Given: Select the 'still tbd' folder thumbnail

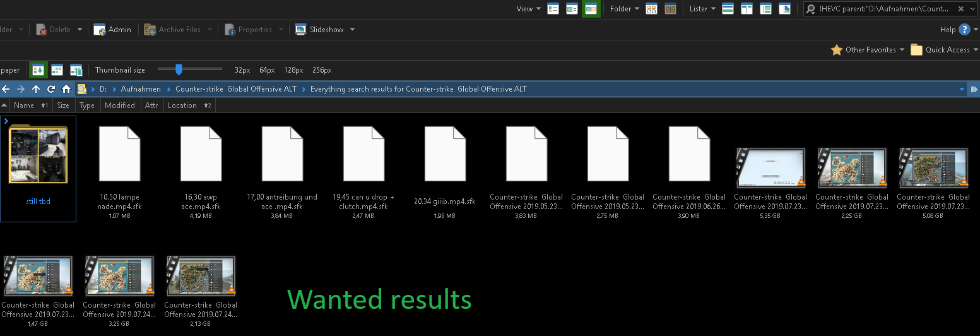Looking at the screenshot, I should (x=38, y=168).
